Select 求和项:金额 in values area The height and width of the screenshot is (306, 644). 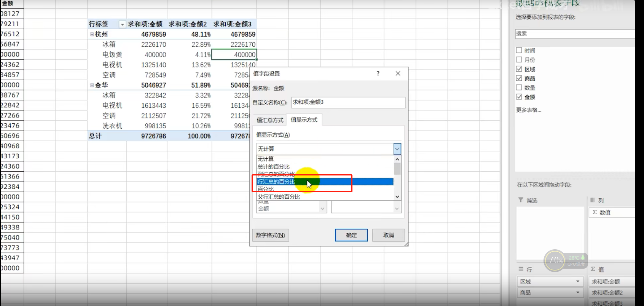click(x=612, y=282)
